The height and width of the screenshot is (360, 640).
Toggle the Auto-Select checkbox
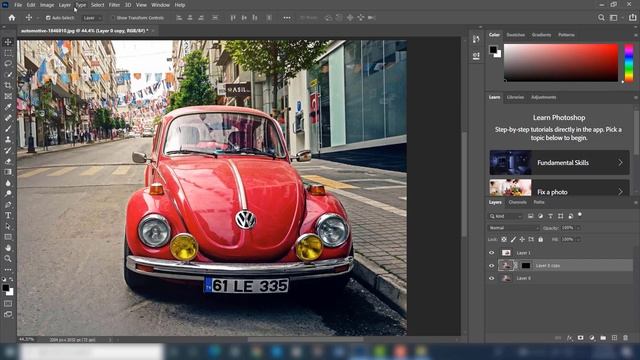48,18
